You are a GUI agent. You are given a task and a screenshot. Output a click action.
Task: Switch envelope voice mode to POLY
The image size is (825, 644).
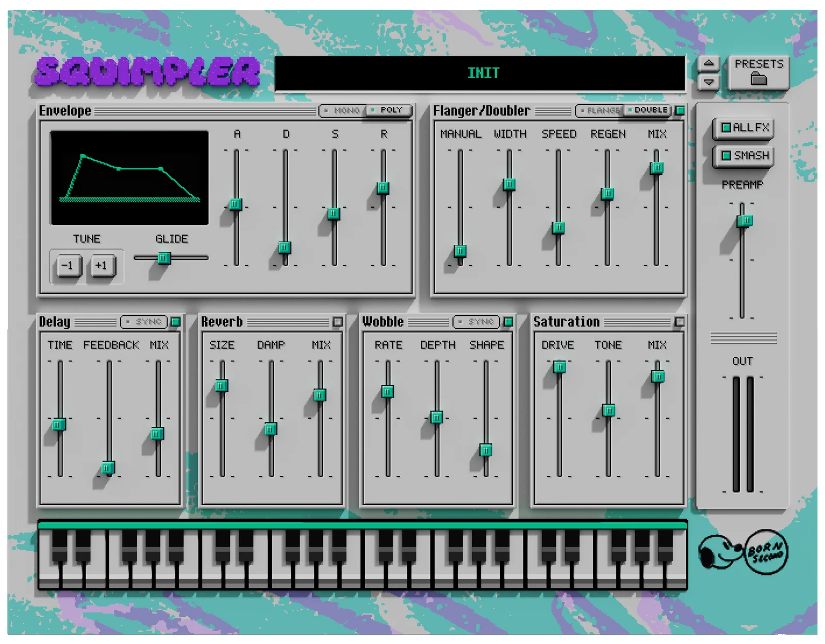pos(388,110)
